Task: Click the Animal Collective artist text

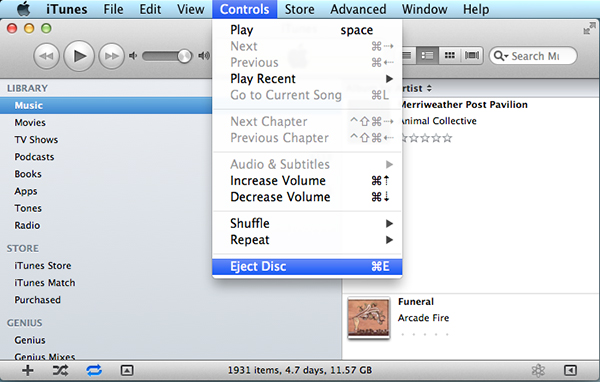Action: [x=439, y=121]
